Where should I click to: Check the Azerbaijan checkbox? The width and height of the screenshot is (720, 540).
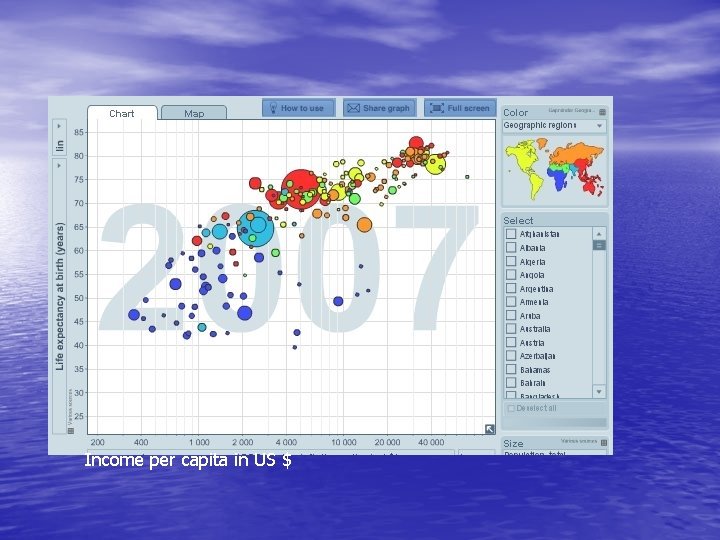tap(511, 355)
